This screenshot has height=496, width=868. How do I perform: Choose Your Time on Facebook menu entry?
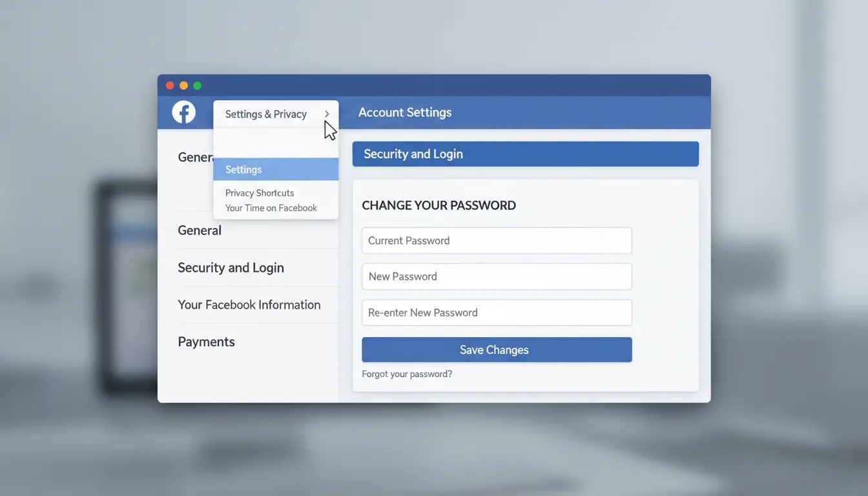(271, 208)
